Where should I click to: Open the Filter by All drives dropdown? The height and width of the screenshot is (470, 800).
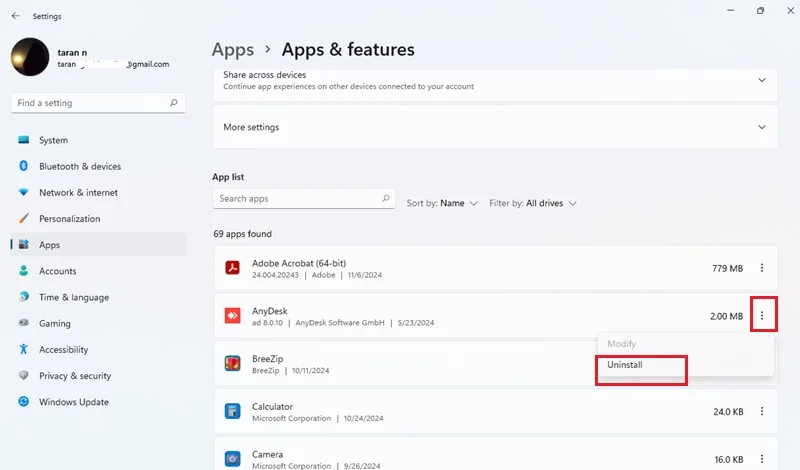533,203
